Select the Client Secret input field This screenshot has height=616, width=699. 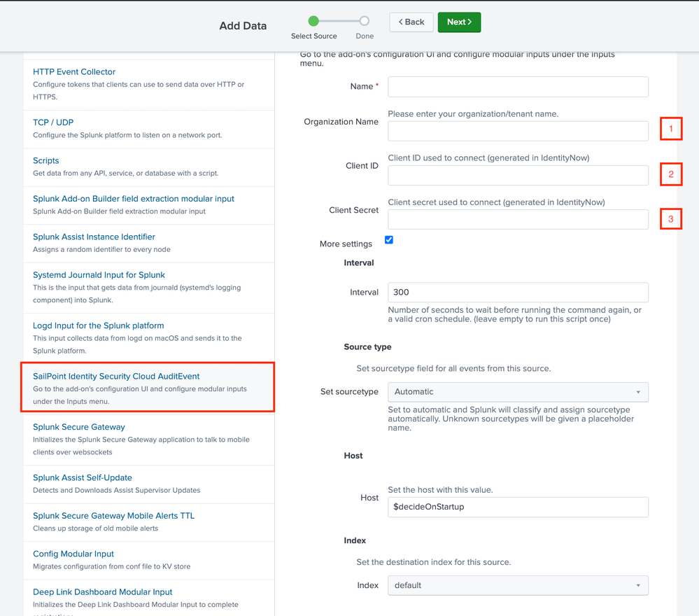point(518,219)
